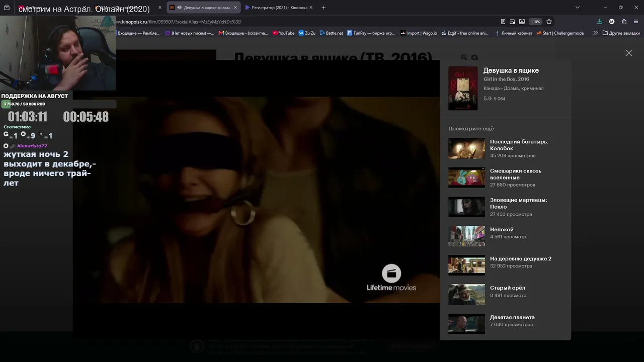
Task: Open the 'Старый орёл' video thumbnail
Action: (466, 295)
